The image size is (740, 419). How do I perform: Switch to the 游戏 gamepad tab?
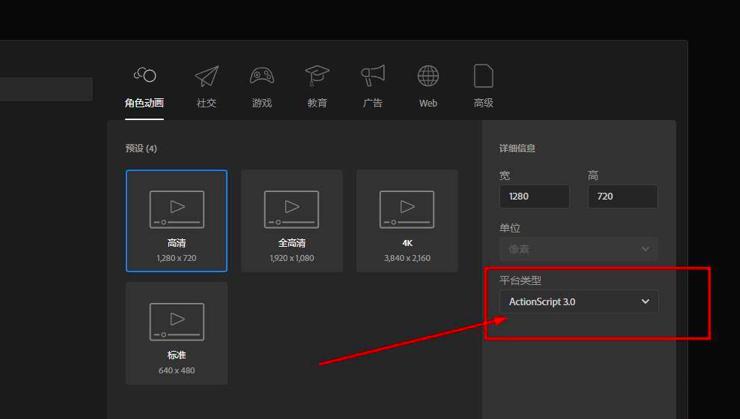pyautogui.click(x=262, y=88)
